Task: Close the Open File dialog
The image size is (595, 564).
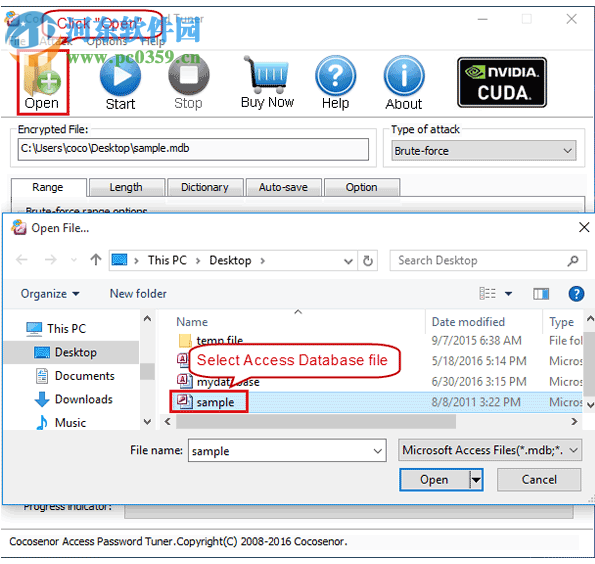Action: (584, 227)
